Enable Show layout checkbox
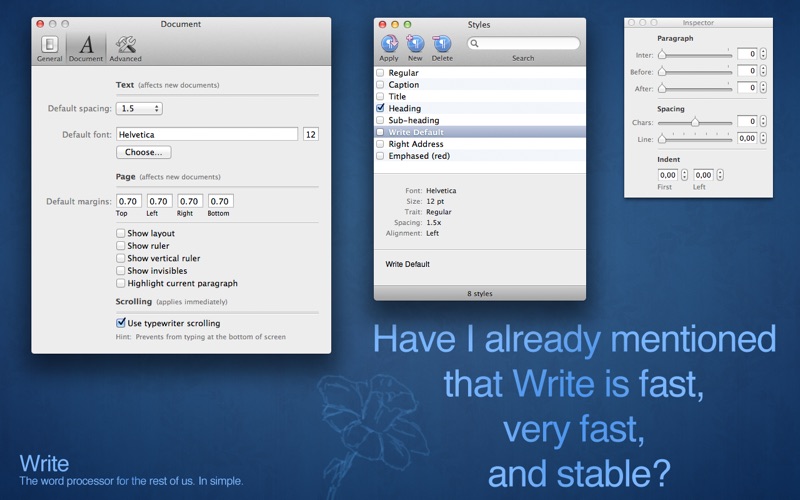 (120, 233)
